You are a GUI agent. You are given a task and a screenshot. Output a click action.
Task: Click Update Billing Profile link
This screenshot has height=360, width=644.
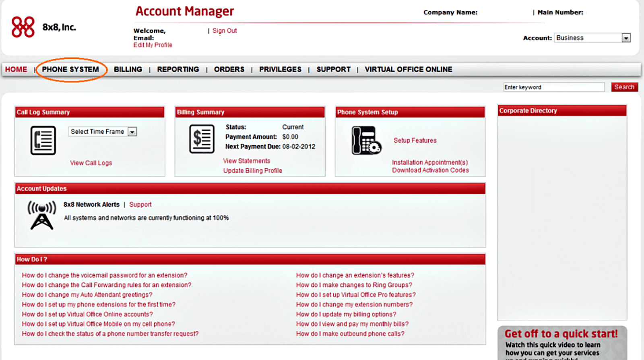[x=253, y=170]
